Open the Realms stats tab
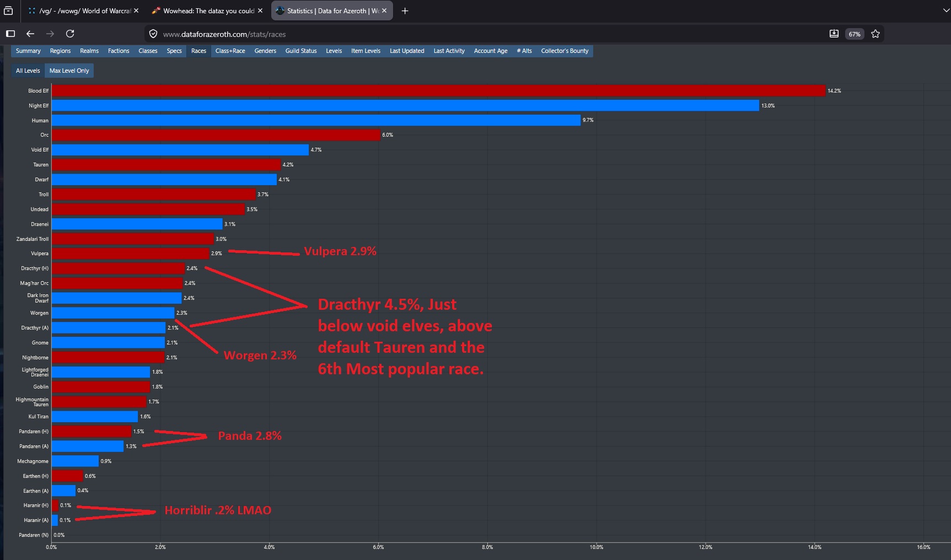The image size is (951, 560). click(89, 51)
